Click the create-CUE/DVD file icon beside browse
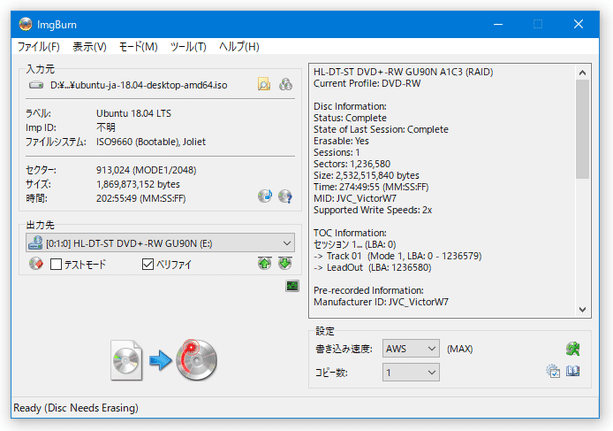Image resolution: width=613 pixels, height=431 pixels. (x=285, y=84)
